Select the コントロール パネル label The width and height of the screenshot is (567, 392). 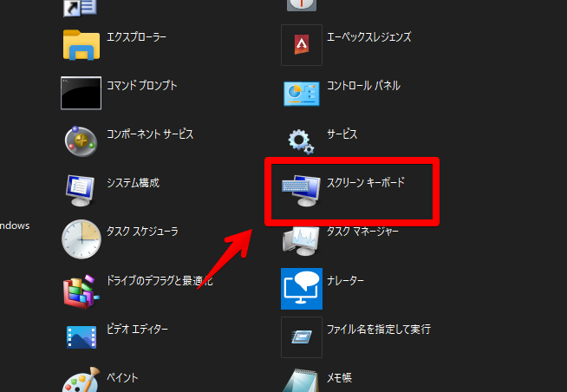click(364, 86)
